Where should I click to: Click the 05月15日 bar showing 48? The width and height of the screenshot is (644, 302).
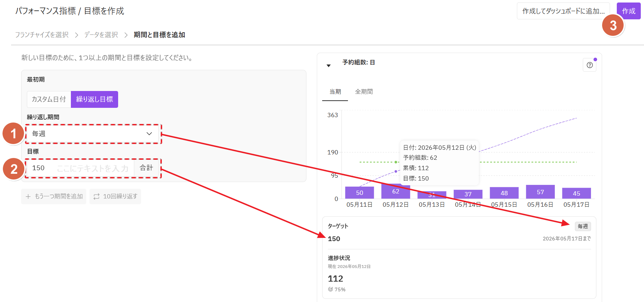[504, 193]
